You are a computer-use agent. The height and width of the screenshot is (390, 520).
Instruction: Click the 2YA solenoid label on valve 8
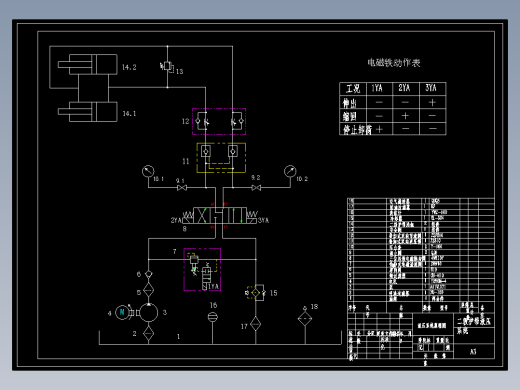click(176, 220)
